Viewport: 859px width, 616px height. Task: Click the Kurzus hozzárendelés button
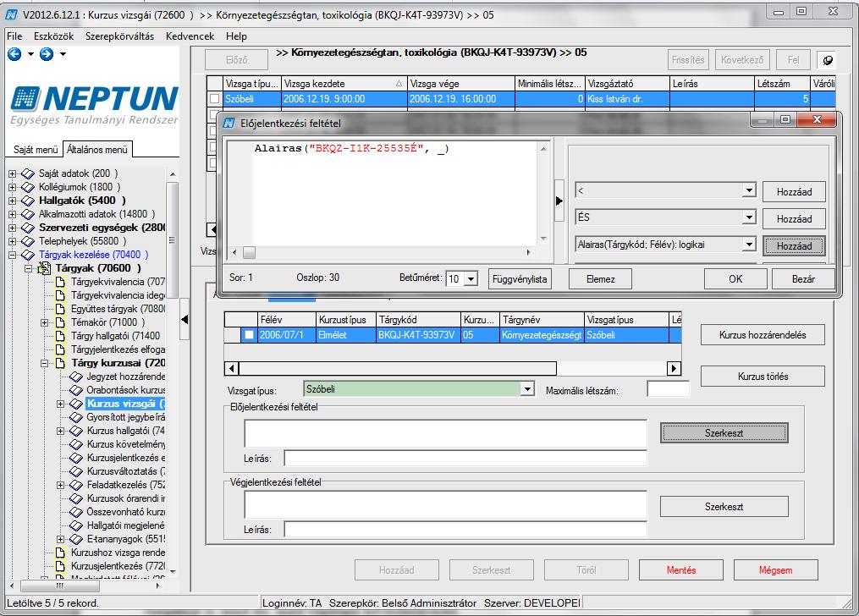[763, 335]
